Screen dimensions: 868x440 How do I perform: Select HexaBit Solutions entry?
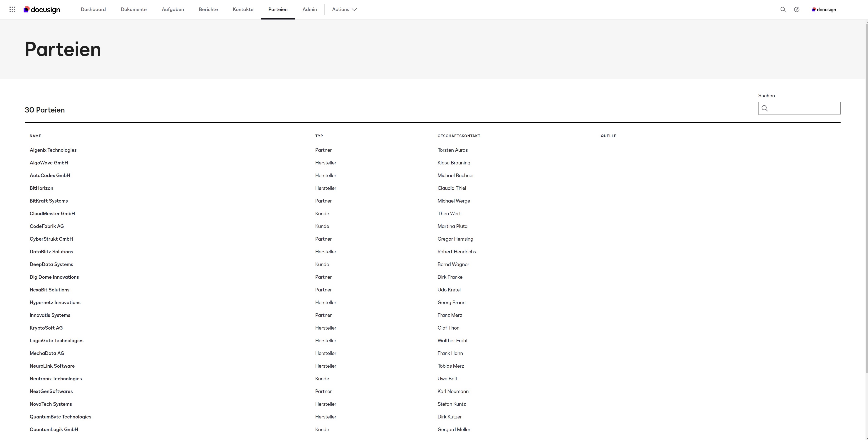[x=50, y=290]
